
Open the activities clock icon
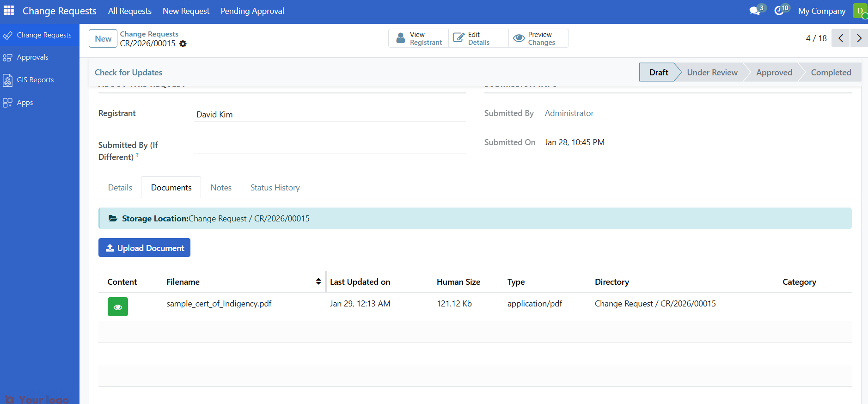tap(779, 11)
